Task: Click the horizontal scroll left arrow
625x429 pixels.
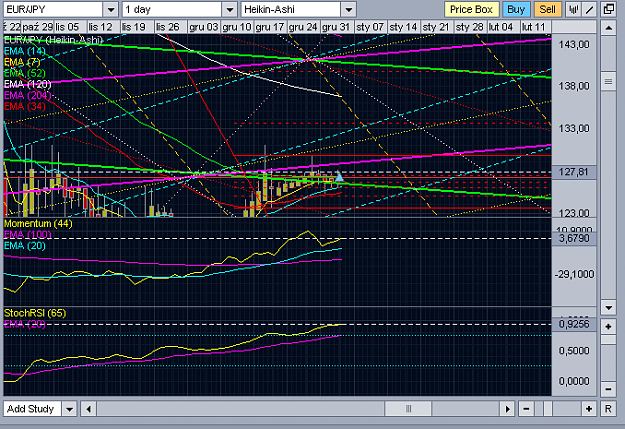Action: (x=88, y=409)
